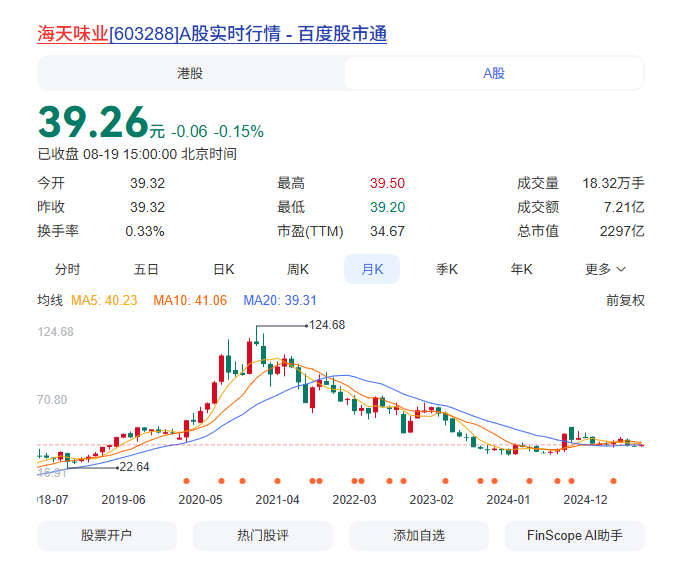Click the orange event dot above 2021-04
Viewport: 696px width, 571px height.
277,481
